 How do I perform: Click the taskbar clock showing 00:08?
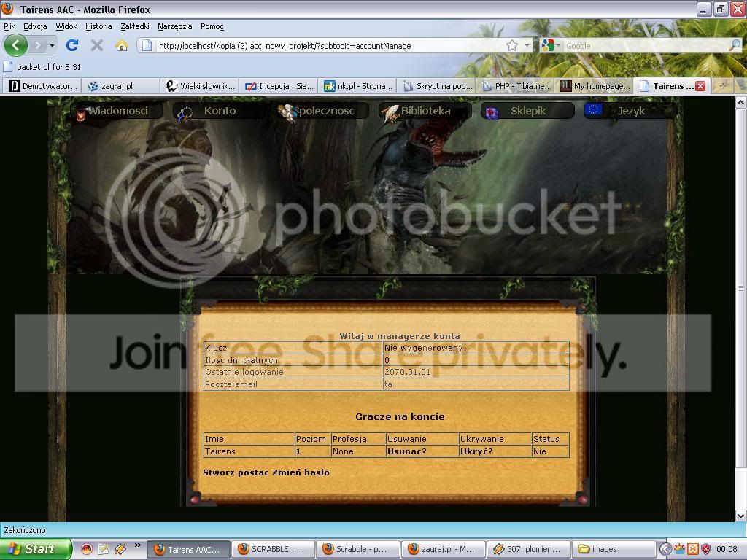[727, 550]
